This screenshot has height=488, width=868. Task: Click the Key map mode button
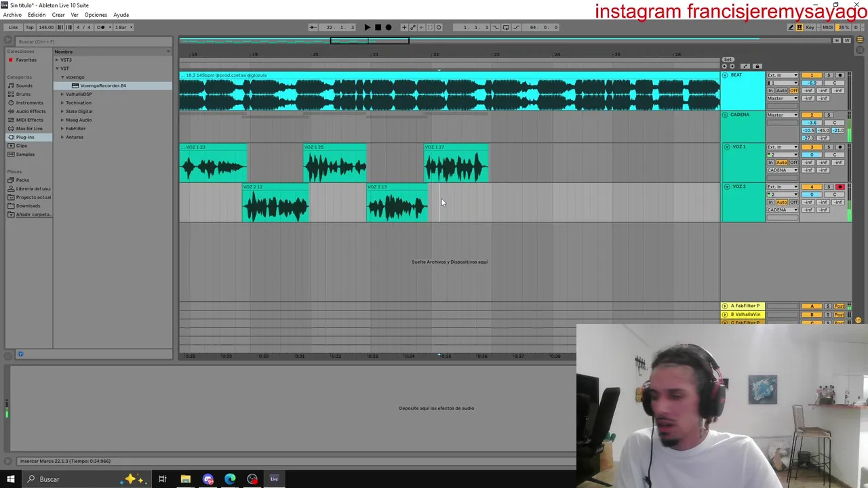tap(810, 27)
